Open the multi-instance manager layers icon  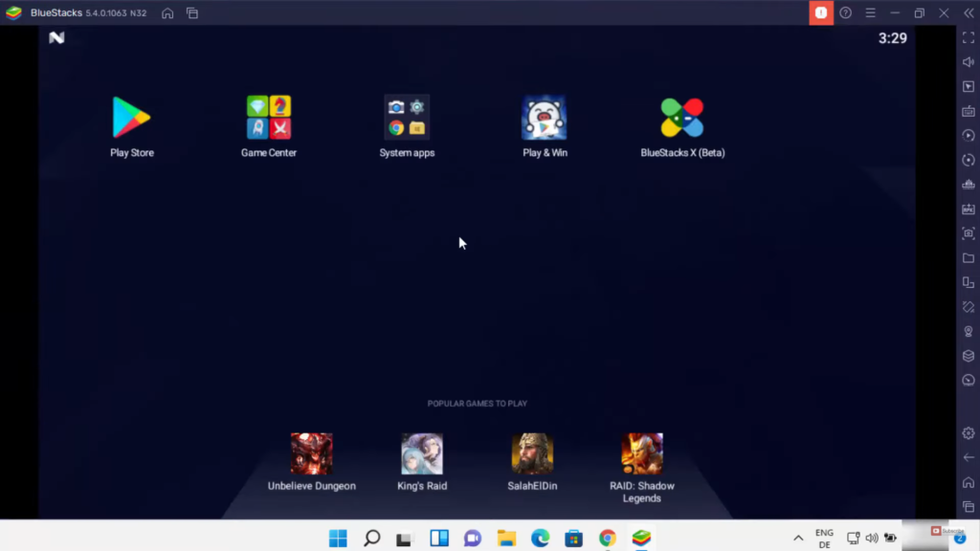(968, 356)
